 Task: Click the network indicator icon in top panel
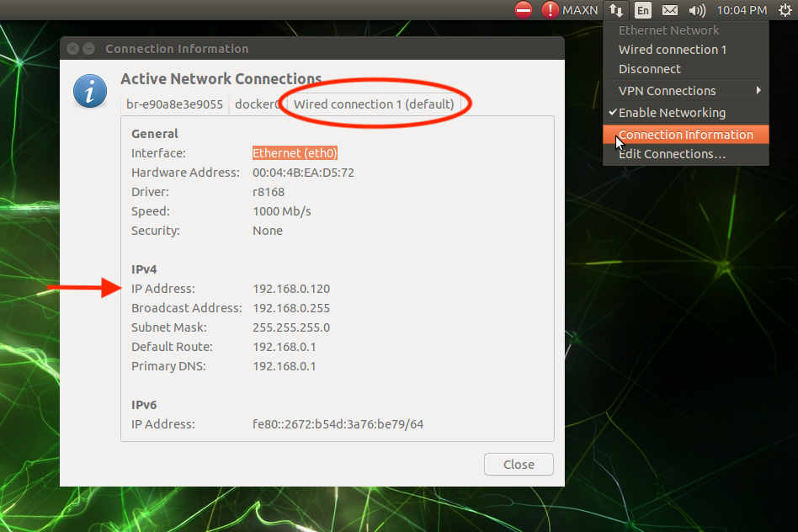click(x=616, y=10)
